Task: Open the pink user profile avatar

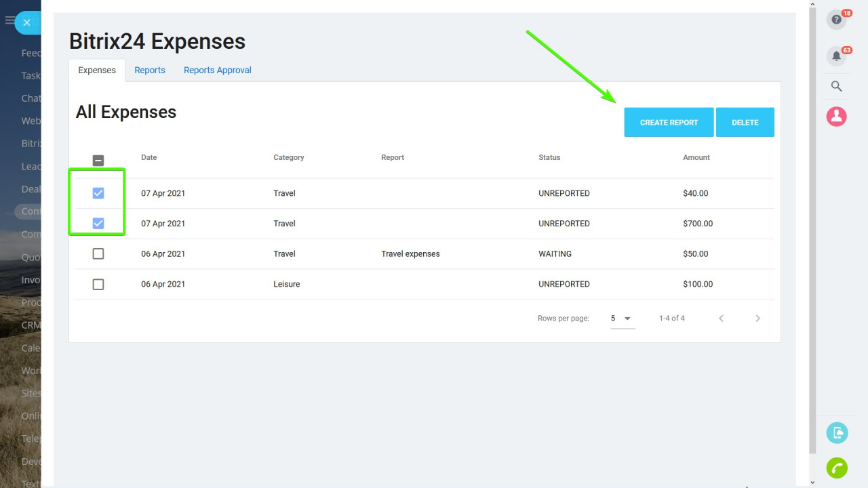Action: 836,117
